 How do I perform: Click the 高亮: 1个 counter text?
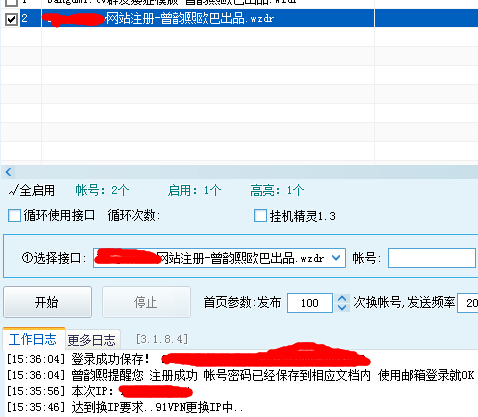tap(277, 190)
